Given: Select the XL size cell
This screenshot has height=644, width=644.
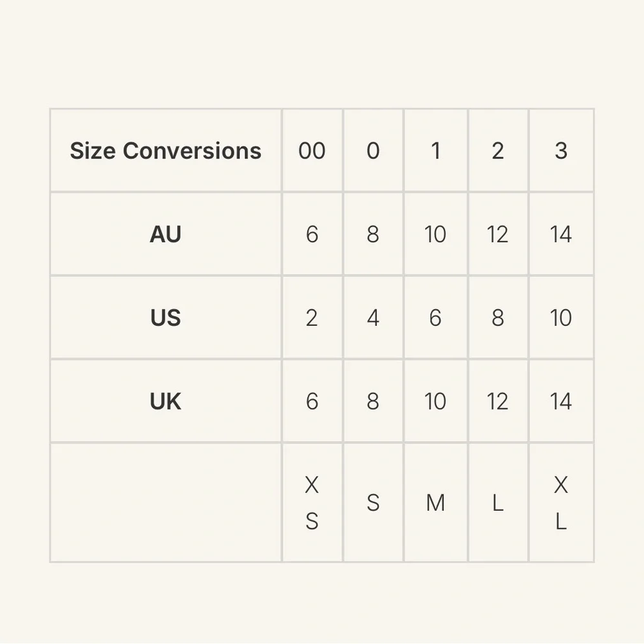Looking at the screenshot, I should pos(561,503).
